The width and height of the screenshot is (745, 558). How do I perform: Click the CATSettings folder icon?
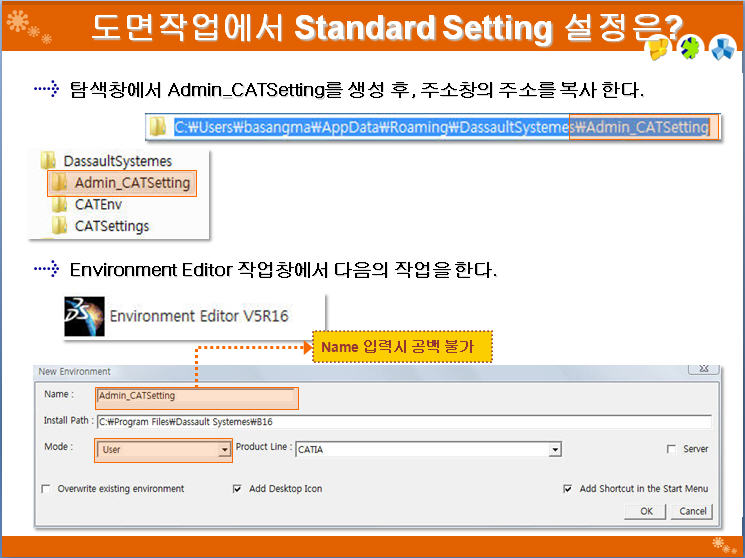59,226
